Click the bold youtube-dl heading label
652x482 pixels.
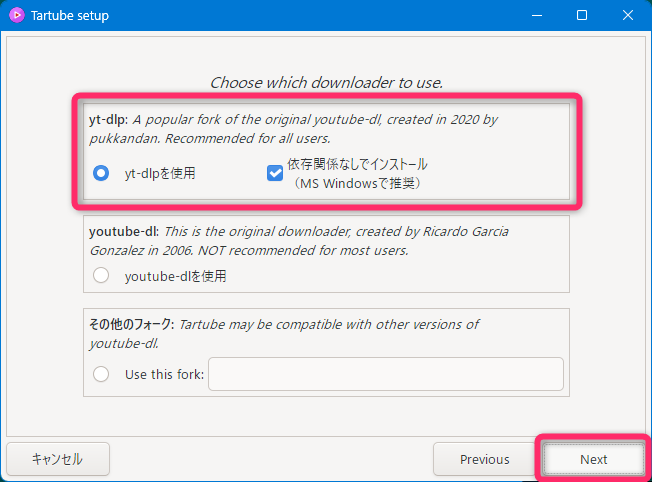point(122,232)
